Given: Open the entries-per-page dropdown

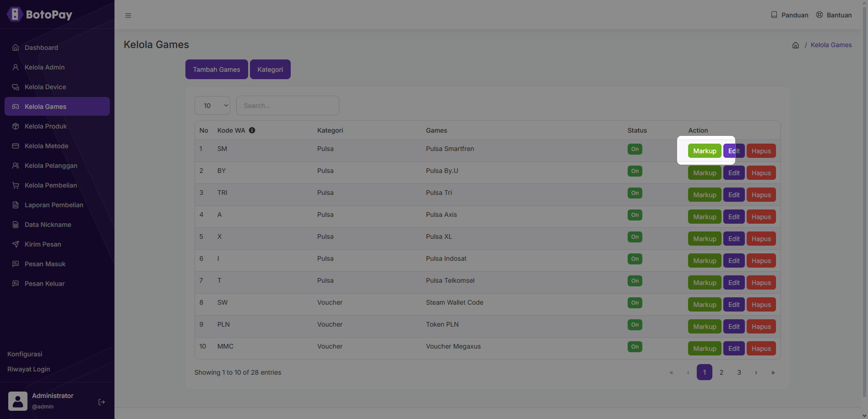Looking at the screenshot, I should pos(212,106).
